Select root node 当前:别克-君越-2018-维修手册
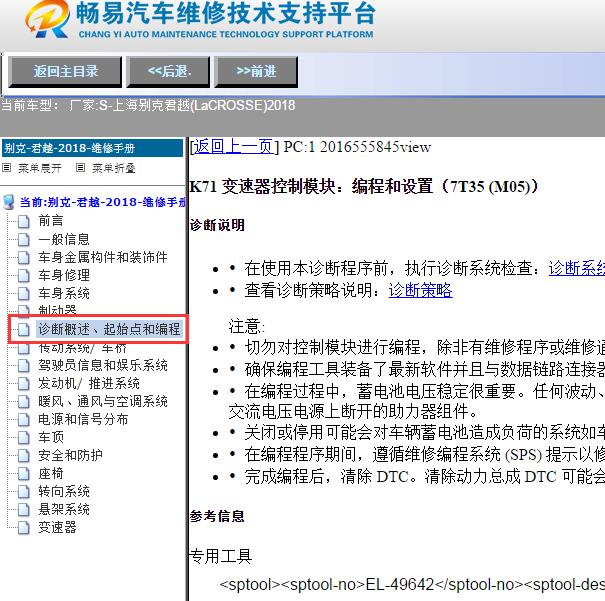Image resolution: width=605 pixels, height=601 pixels. tap(103, 202)
